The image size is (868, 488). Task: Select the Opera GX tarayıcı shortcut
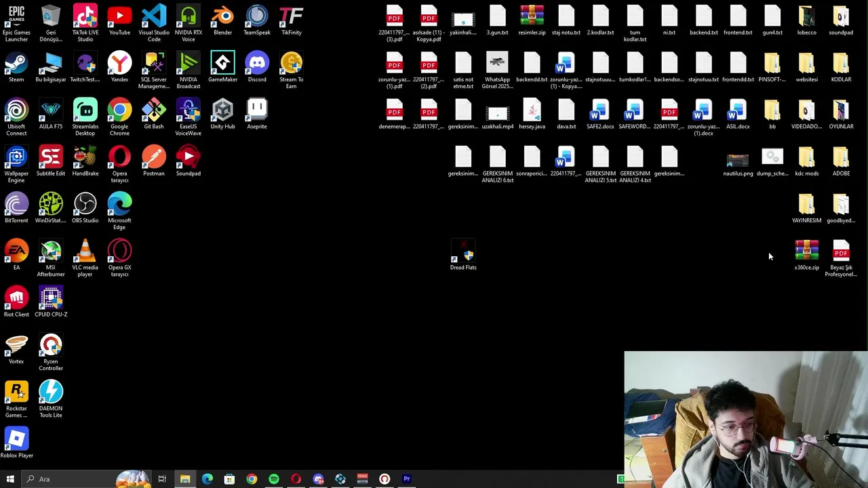point(119,258)
